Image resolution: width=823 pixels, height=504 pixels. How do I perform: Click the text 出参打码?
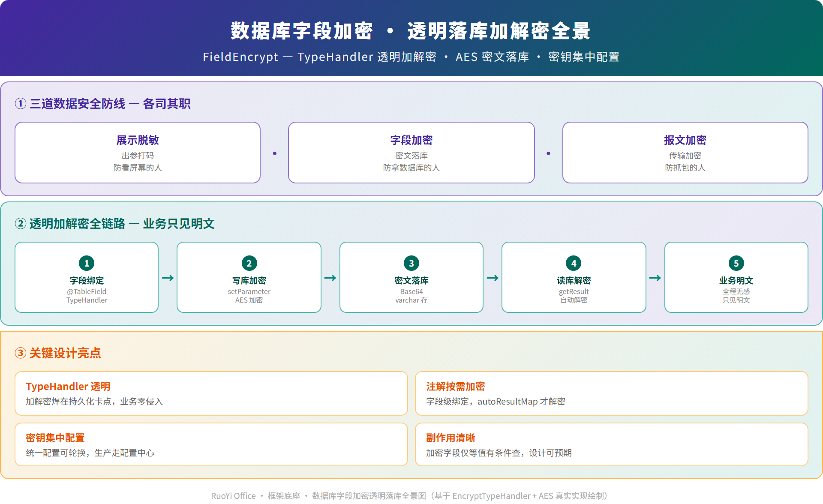(x=138, y=156)
